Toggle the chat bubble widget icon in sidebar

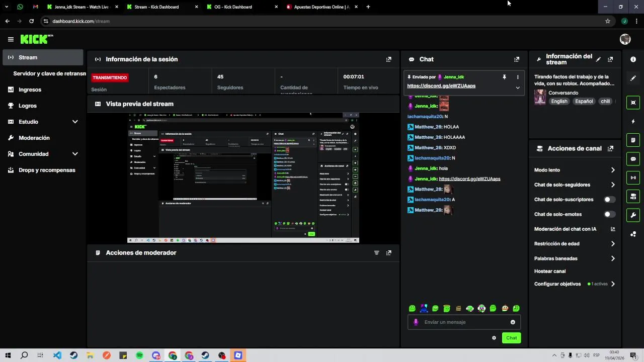click(633, 159)
